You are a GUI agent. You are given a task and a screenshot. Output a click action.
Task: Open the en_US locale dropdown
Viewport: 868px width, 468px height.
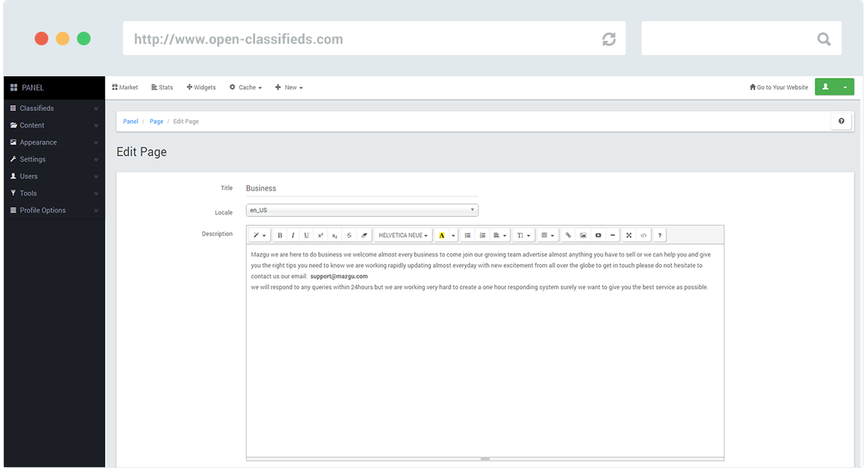pyautogui.click(x=362, y=210)
